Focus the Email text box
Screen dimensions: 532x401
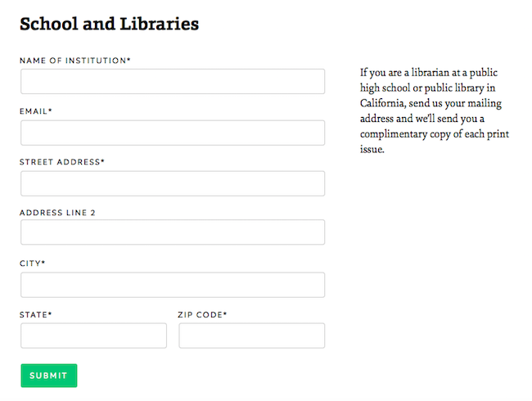(173, 133)
